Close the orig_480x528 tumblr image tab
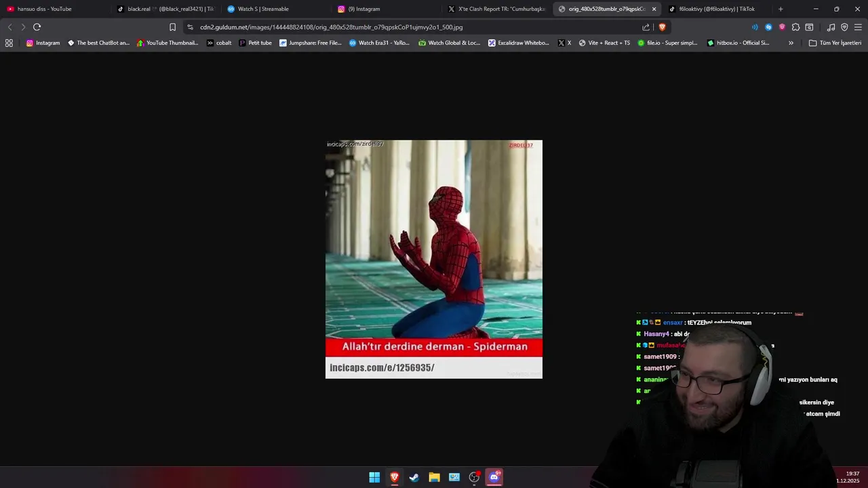The image size is (868, 488). (654, 9)
